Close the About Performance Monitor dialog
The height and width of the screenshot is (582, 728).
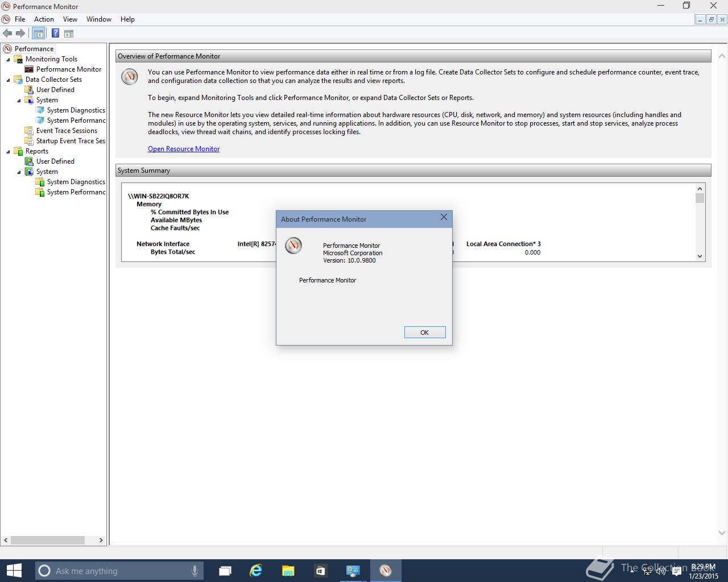tap(444, 217)
